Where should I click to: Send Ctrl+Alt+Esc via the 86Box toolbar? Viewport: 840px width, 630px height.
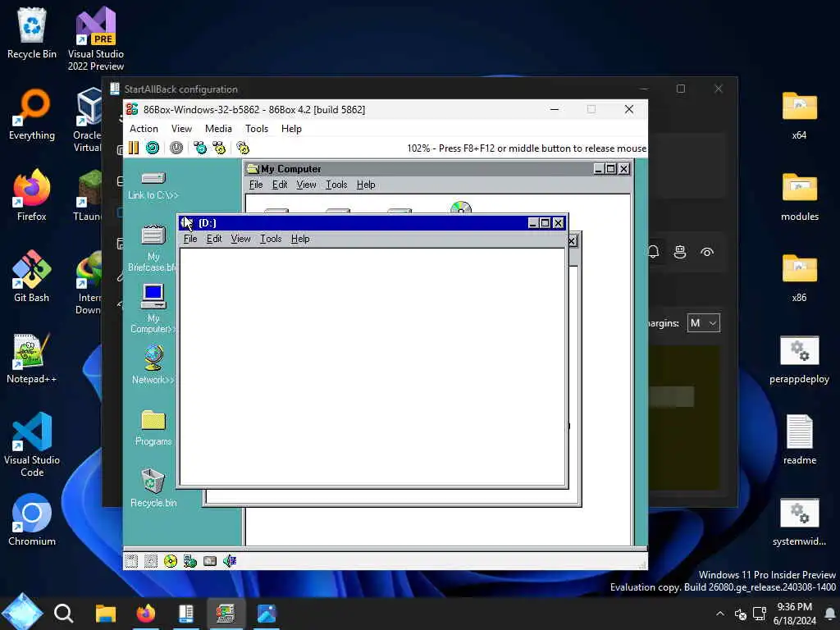(219, 148)
